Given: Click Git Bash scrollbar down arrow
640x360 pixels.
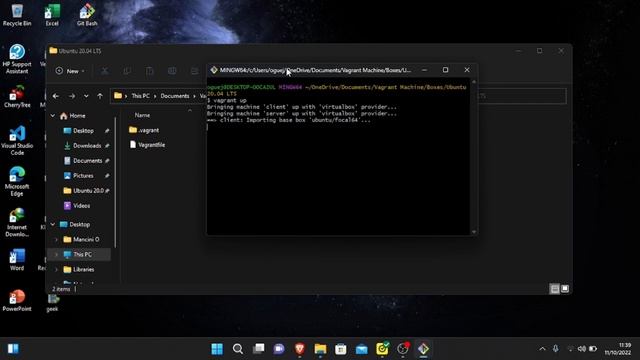Looking at the screenshot, I should 474,231.
